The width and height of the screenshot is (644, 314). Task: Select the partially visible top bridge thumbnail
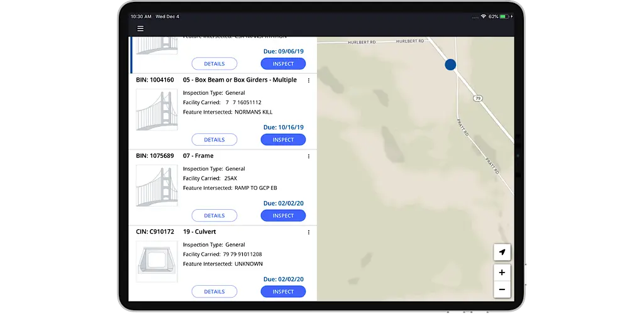click(x=157, y=46)
